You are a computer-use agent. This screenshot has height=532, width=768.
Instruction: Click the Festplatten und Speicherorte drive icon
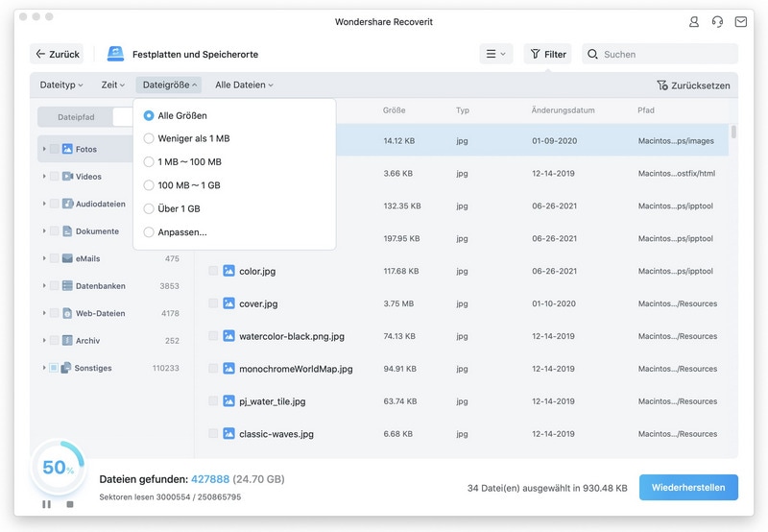point(115,54)
